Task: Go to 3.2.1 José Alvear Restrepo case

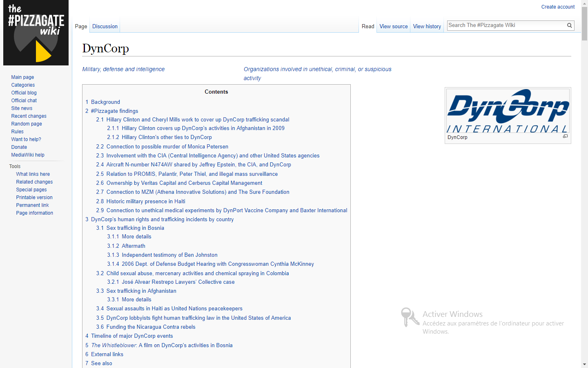Action: click(171, 282)
